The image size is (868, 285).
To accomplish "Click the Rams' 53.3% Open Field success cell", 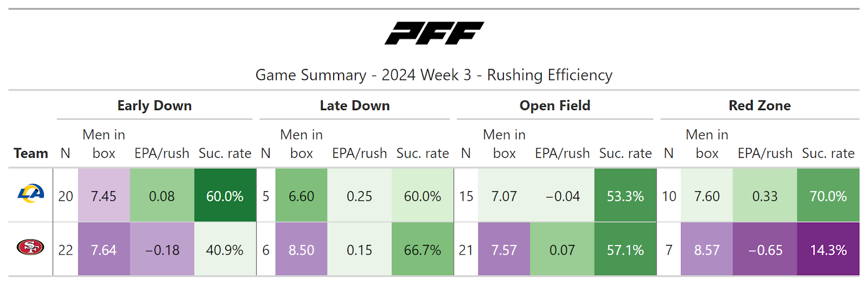I will point(625,195).
